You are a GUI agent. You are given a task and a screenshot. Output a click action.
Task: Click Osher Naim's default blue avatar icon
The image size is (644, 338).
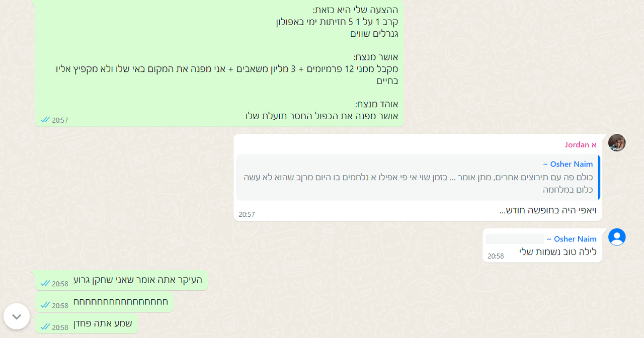pyautogui.click(x=617, y=237)
